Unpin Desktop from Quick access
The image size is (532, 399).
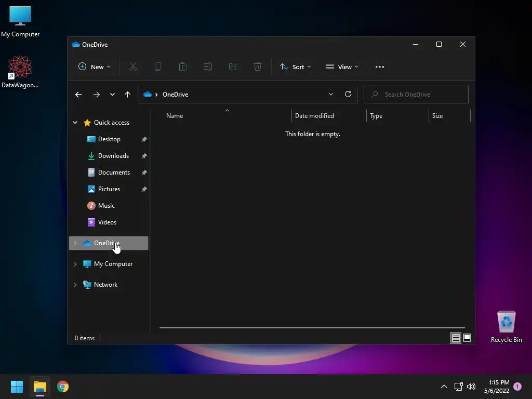pos(144,139)
